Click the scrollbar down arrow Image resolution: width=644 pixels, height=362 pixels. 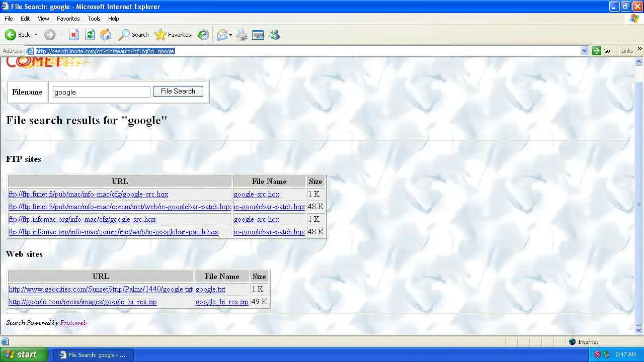(x=639, y=330)
